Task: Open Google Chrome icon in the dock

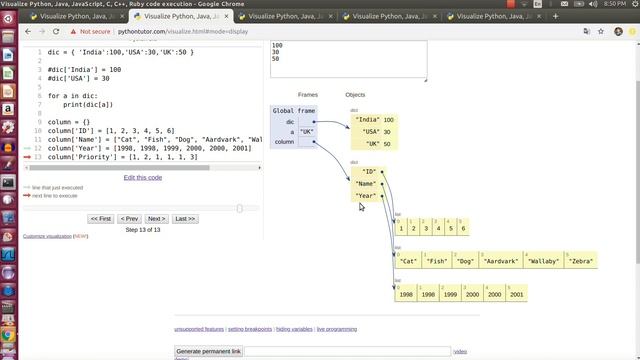Action: [8, 336]
